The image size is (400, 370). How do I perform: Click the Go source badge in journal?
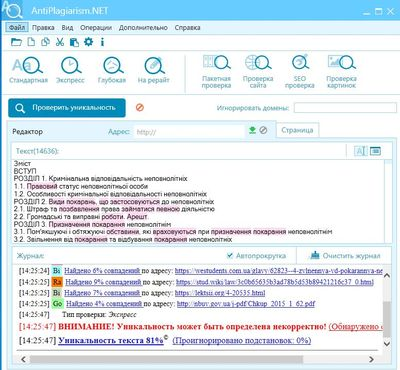pyautogui.click(x=57, y=304)
